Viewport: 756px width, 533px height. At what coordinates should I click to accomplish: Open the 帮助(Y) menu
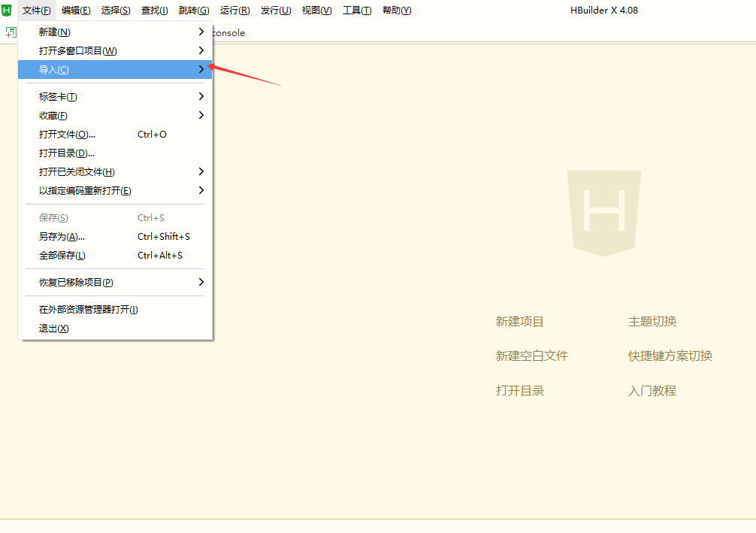point(397,10)
